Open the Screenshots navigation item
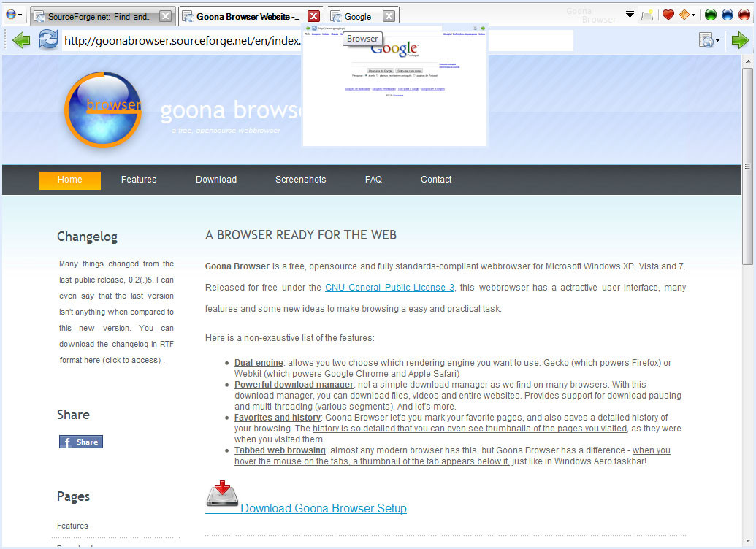Viewport: 756px width, 549px height. pos(301,180)
